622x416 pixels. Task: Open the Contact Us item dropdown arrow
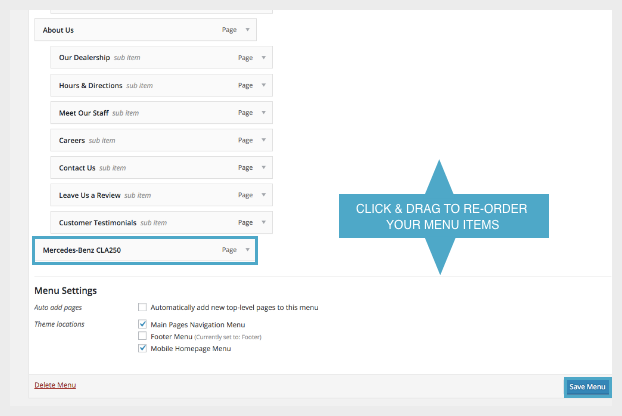pos(264,168)
